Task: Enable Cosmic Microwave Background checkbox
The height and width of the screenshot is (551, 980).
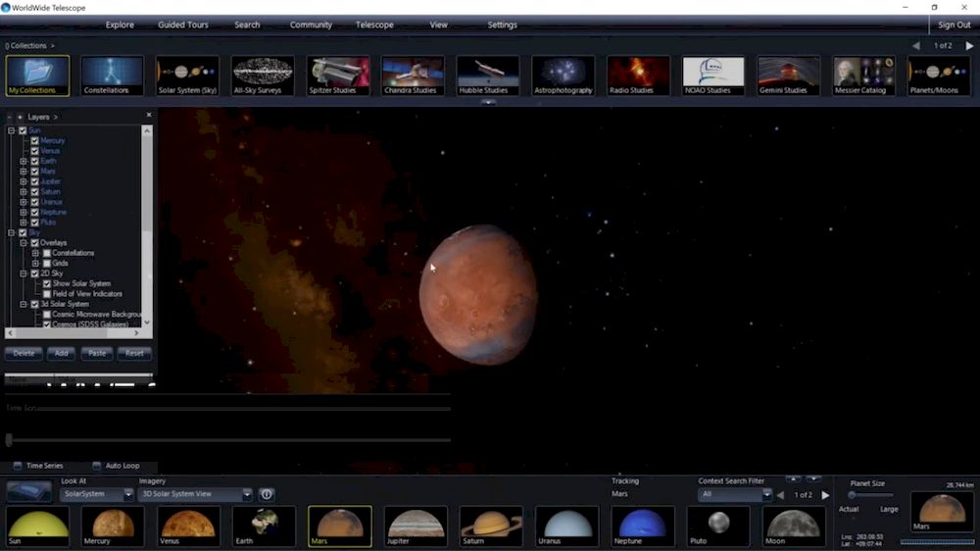Action: click(x=47, y=315)
